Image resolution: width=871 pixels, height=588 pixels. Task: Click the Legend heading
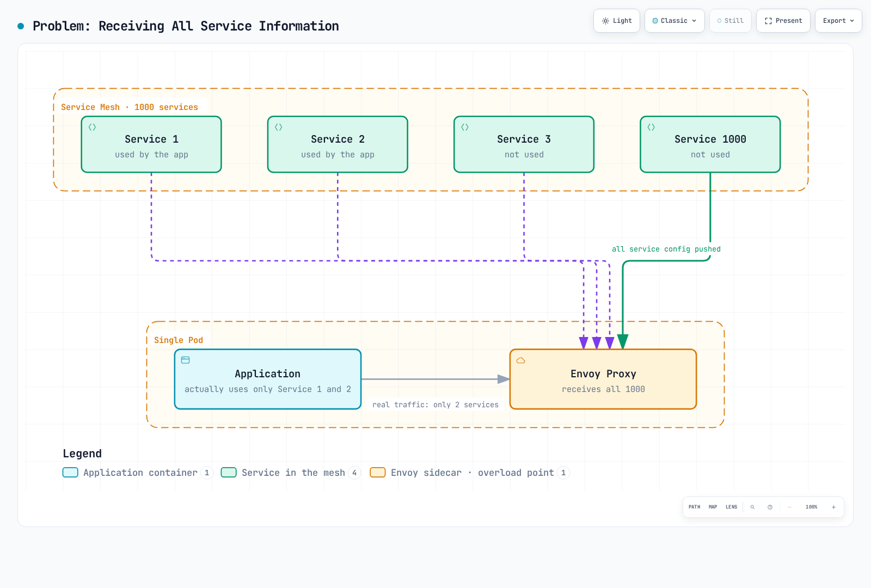click(x=82, y=454)
